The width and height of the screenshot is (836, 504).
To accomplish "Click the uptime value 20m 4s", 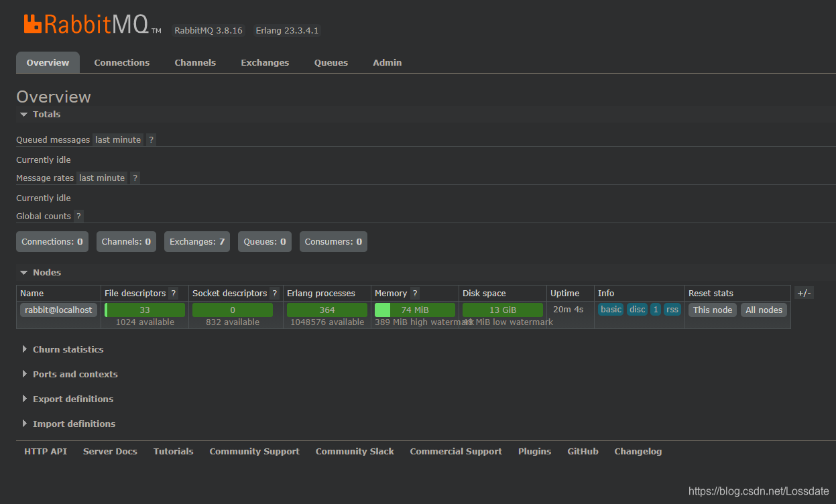I will pos(569,310).
